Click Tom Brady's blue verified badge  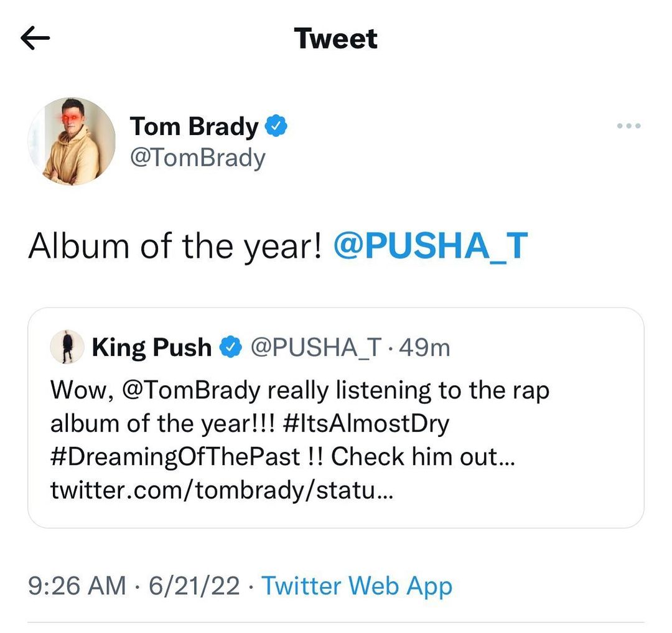[276, 127]
